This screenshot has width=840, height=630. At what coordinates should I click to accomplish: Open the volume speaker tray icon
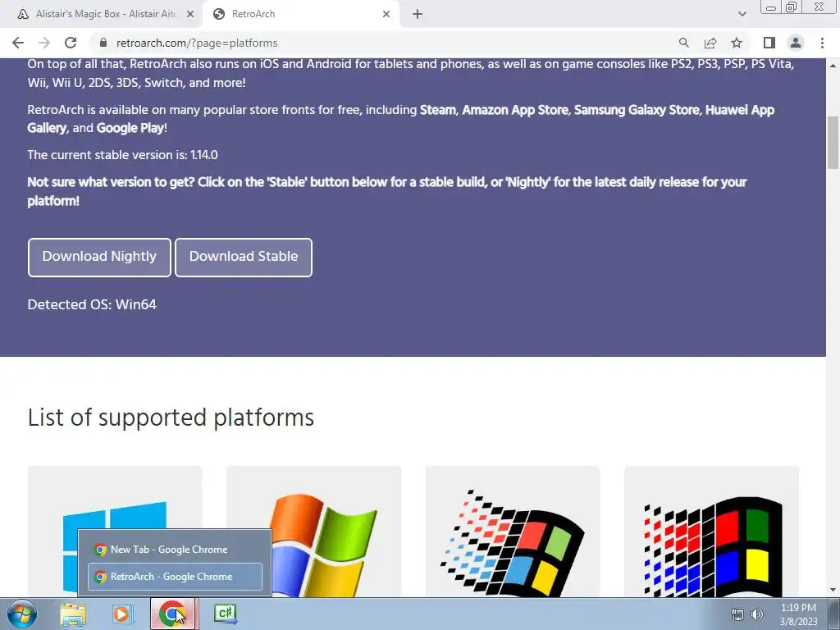(757, 614)
